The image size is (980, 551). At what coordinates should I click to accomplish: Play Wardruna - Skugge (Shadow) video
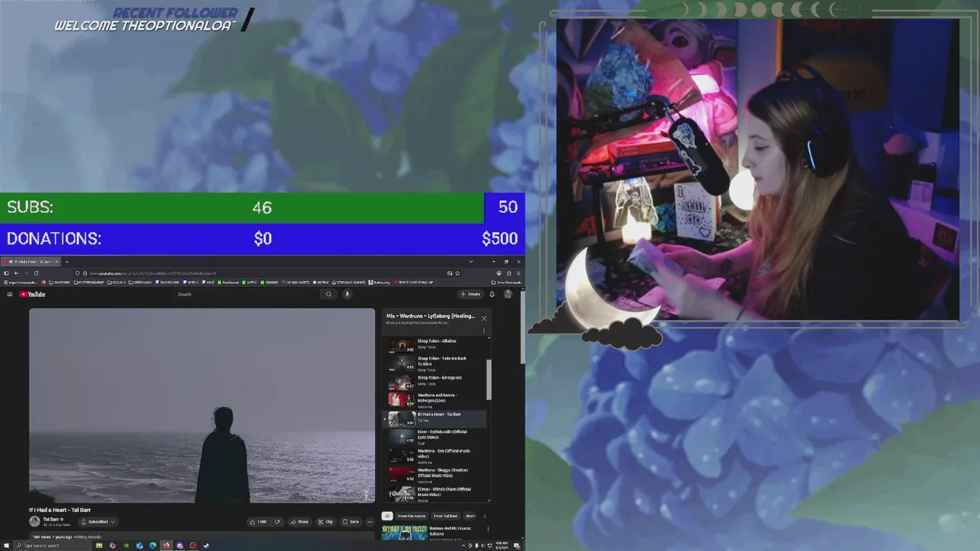click(435, 474)
